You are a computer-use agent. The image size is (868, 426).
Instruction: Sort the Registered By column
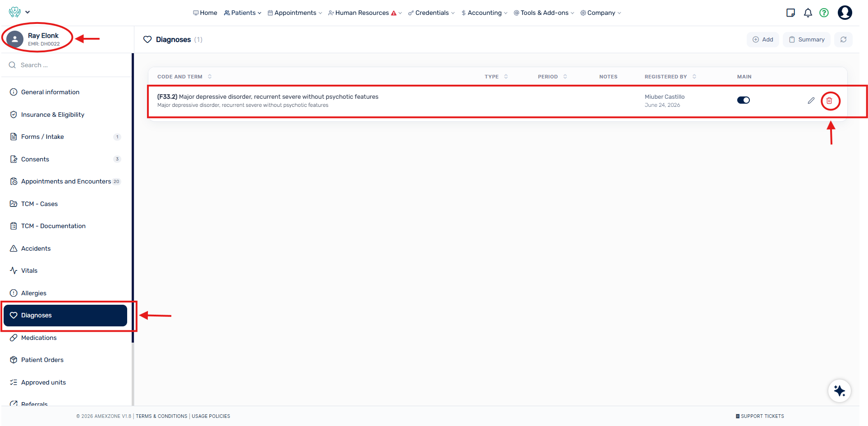point(670,77)
